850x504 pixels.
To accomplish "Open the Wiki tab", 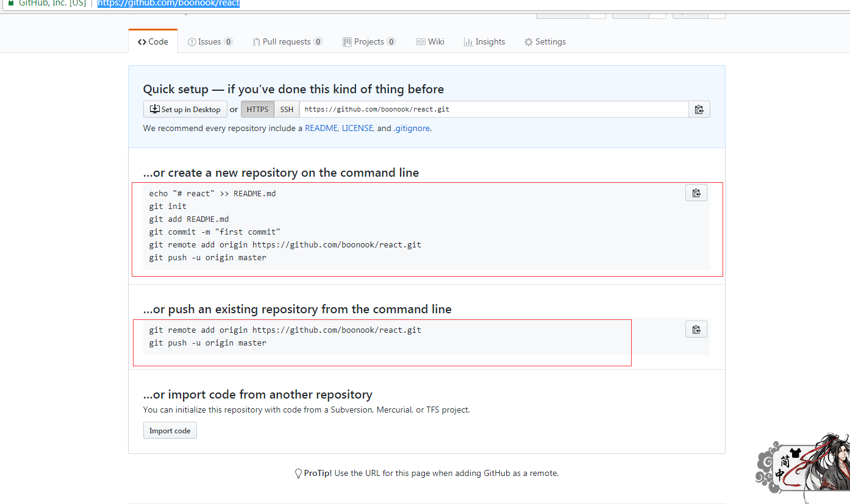I will (430, 42).
